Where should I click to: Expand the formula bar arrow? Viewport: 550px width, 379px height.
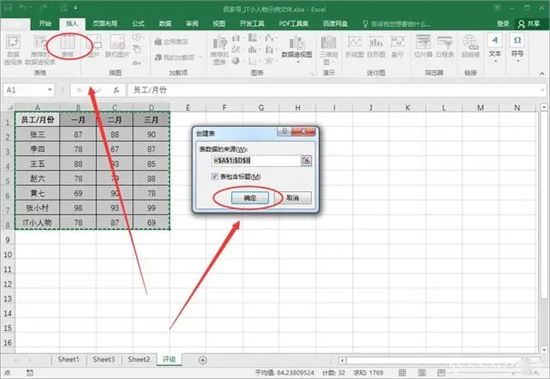pos(543,90)
